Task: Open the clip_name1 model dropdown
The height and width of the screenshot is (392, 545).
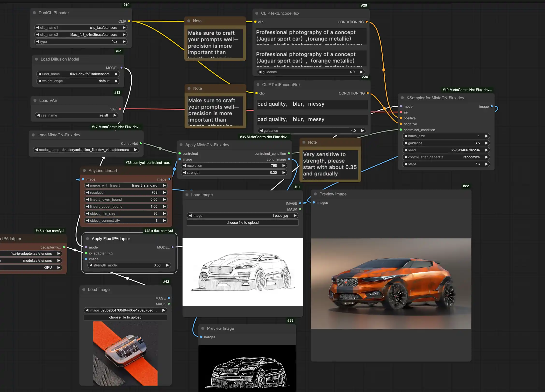Action: [81, 28]
